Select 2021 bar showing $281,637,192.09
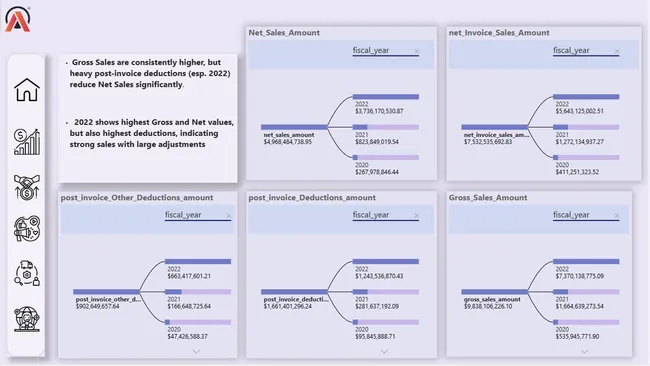Viewport: 650px width, 366px height. coord(386,292)
